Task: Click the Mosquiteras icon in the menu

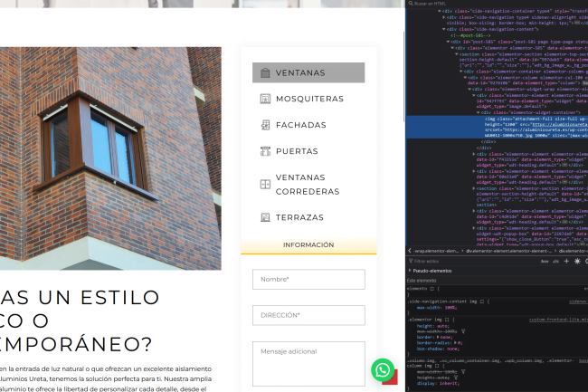Action: [265, 99]
